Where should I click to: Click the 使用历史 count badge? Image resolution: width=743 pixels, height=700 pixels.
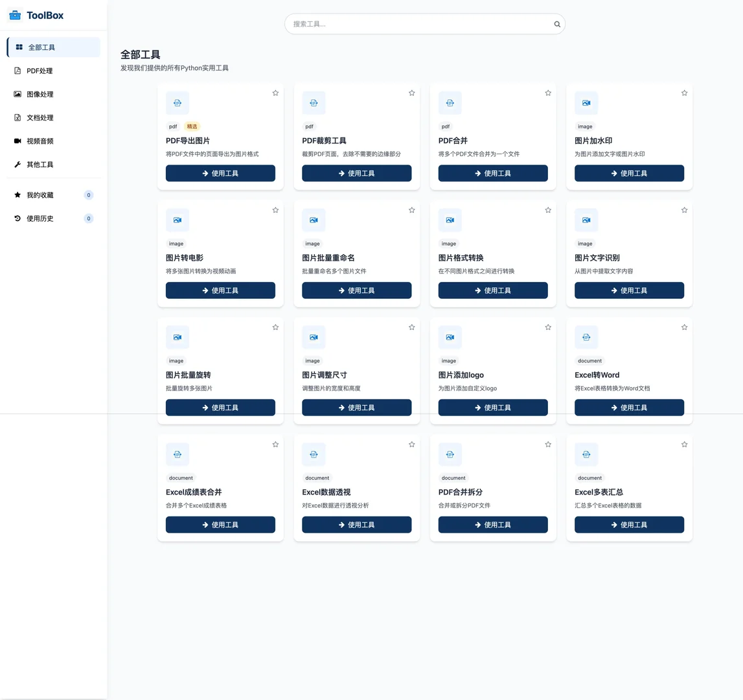point(89,218)
